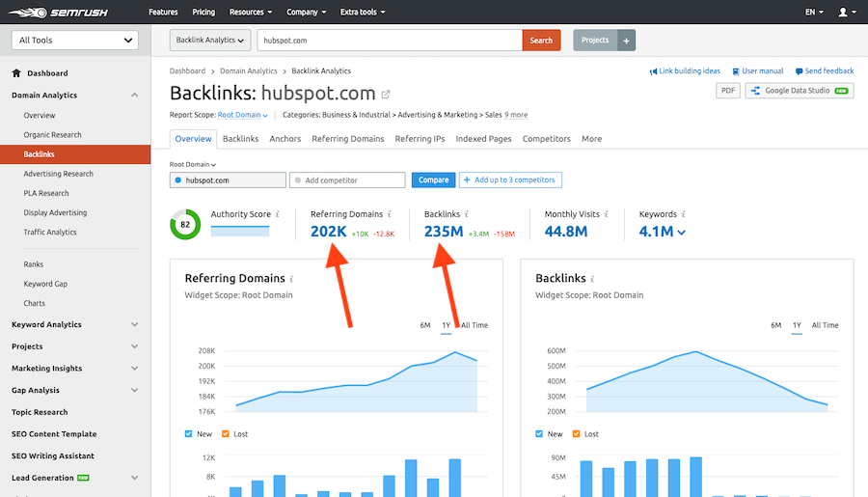Open the Pricing menu item

click(x=203, y=12)
